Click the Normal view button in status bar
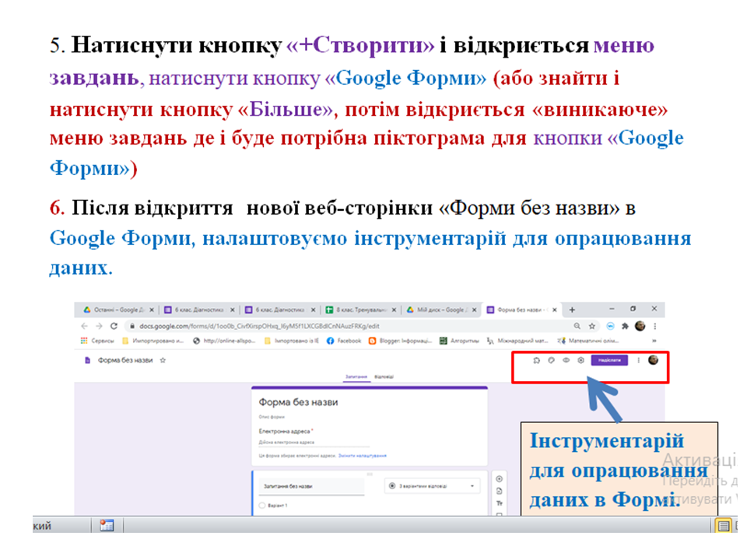747x560 pixels. [x=724, y=526]
